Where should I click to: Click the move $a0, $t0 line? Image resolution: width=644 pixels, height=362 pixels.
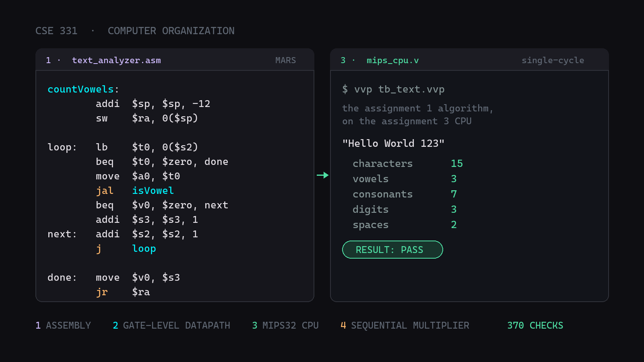138,176
